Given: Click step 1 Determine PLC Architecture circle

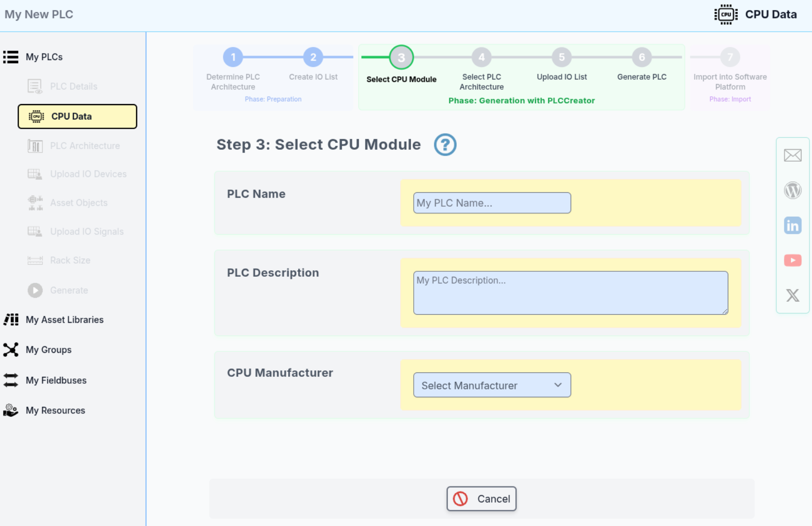Looking at the screenshot, I should click(233, 58).
